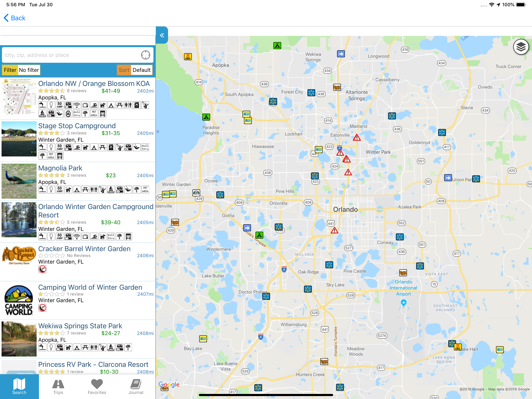Tap the Walmart marker near Pine Hills route 423
Image resolution: width=532 pixels, height=399 pixels.
(315, 176)
